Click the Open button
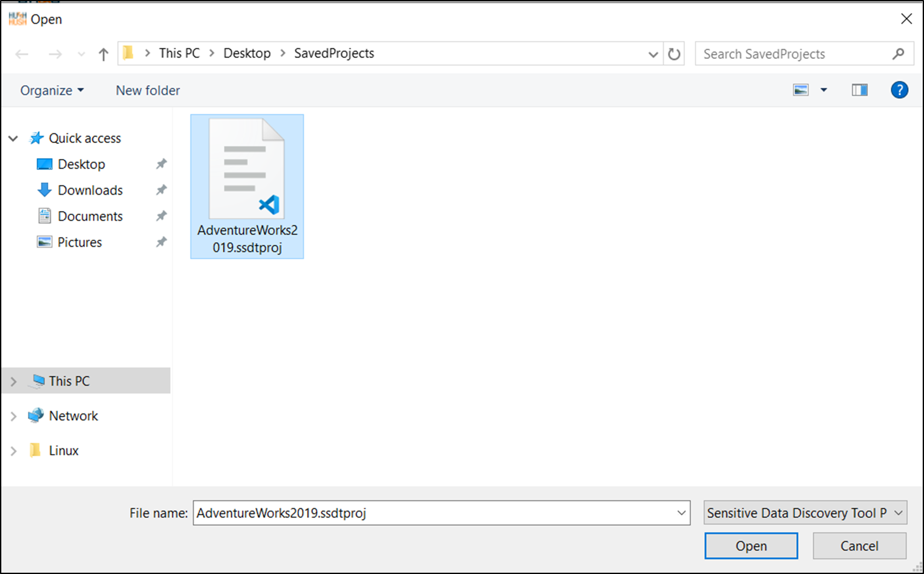Viewport: 924px width, 574px height. click(751, 546)
